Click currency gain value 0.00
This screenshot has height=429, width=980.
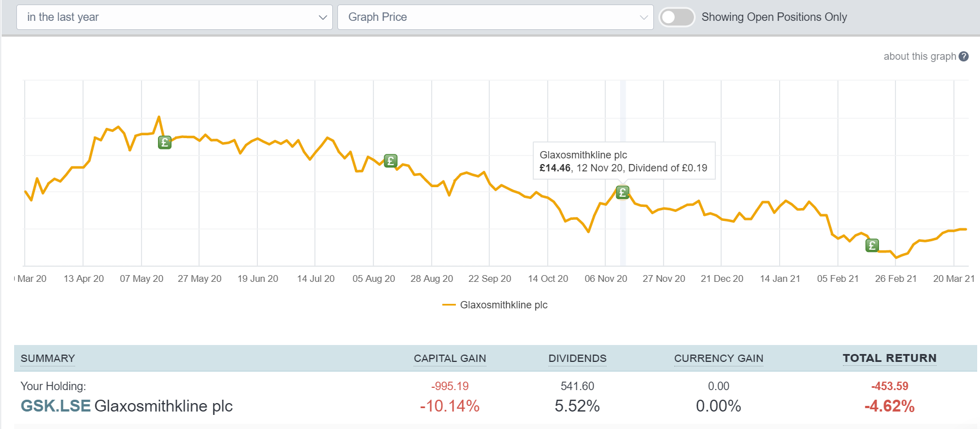click(718, 386)
